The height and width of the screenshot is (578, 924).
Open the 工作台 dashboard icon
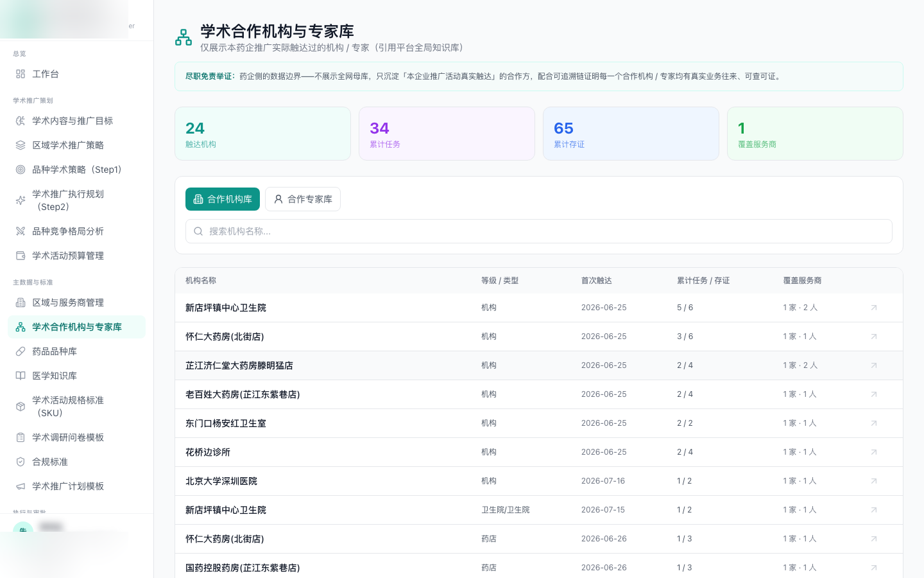click(21, 74)
